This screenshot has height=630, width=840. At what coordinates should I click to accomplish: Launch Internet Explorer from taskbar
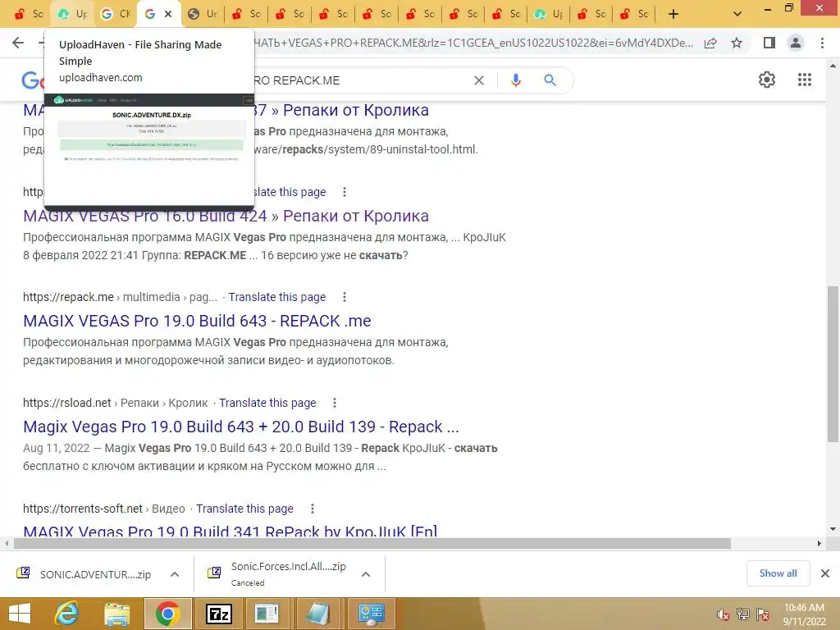[x=67, y=614]
